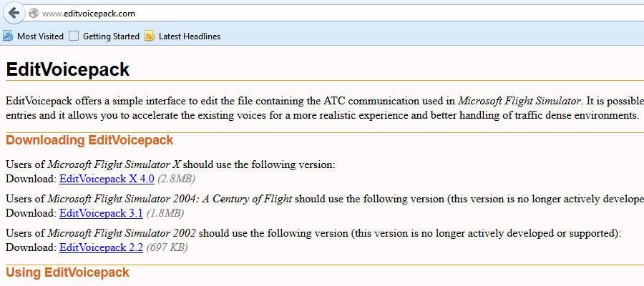This screenshot has width=644, height=286.
Task: Click the globe site identity icon
Action: (33, 14)
